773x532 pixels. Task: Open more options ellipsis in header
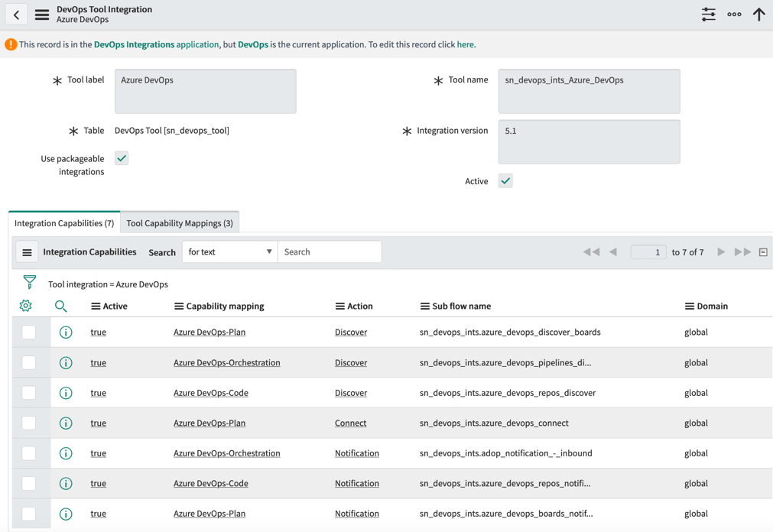coord(734,15)
